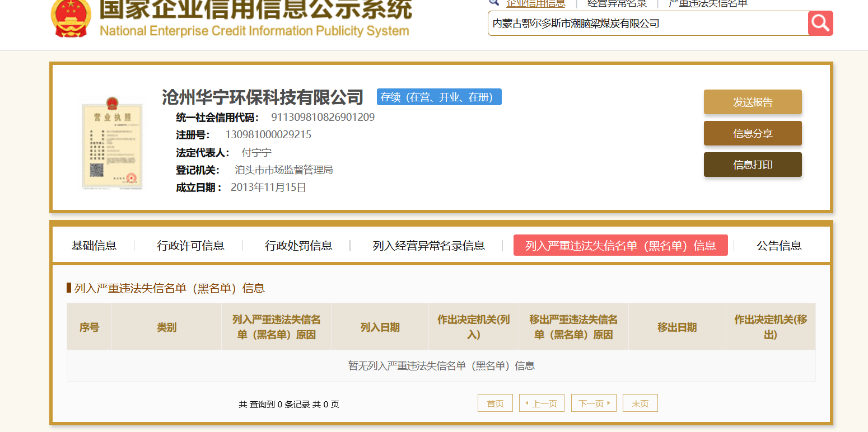Click the 信息分享 button
This screenshot has height=432, width=868.
pyautogui.click(x=753, y=133)
